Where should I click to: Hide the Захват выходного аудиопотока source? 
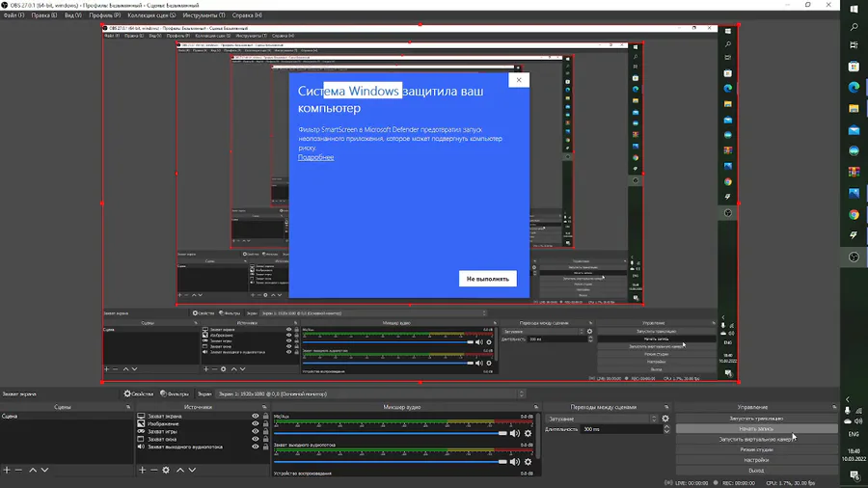tap(256, 447)
